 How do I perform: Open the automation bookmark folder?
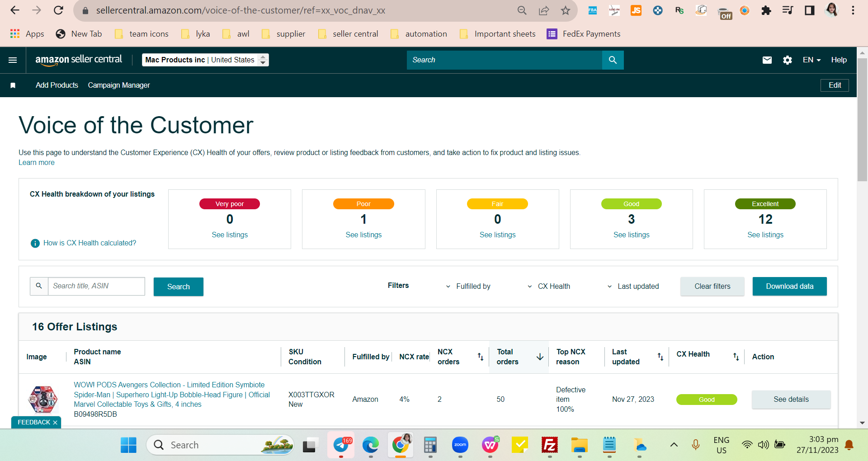pos(419,34)
